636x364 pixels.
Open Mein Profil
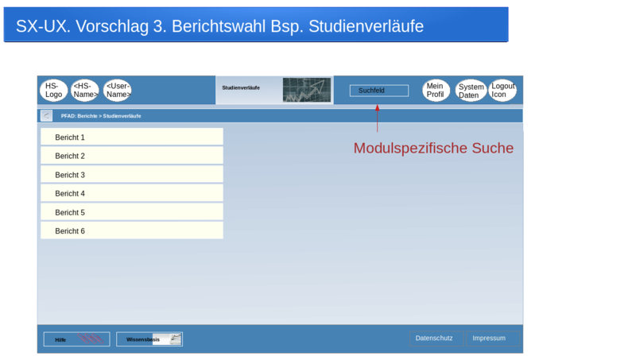pyautogui.click(x=436, y=91)
